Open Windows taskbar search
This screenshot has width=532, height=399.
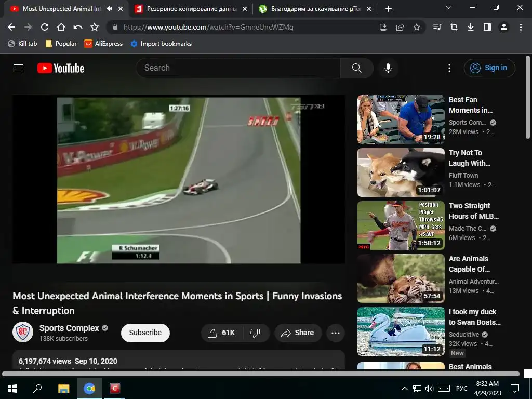pos(37,389)
